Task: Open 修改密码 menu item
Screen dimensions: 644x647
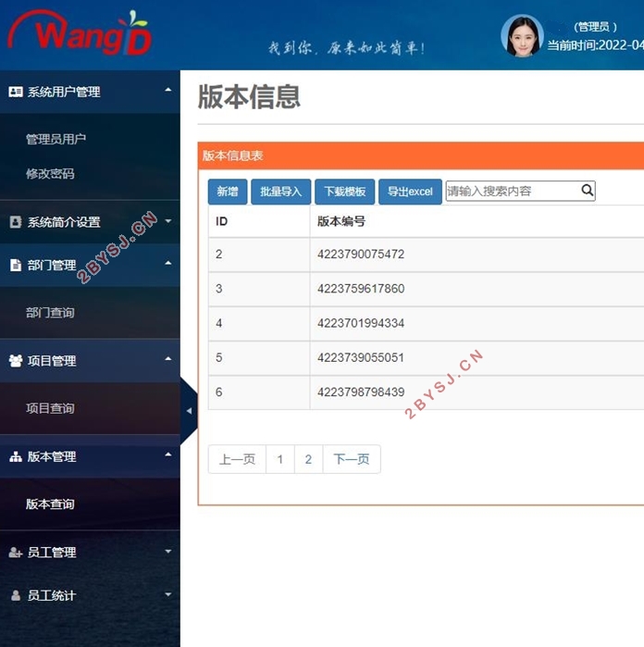Action: point(50,174)
